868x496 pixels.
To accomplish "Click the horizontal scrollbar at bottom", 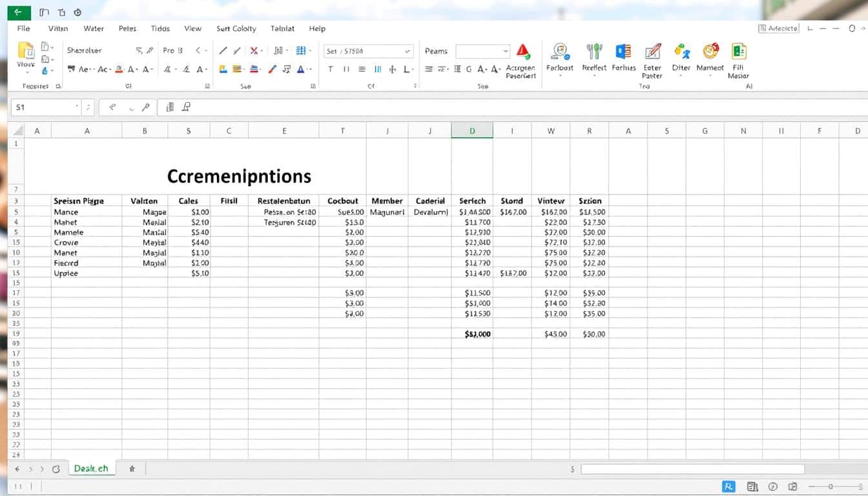I will click(692, 470).
